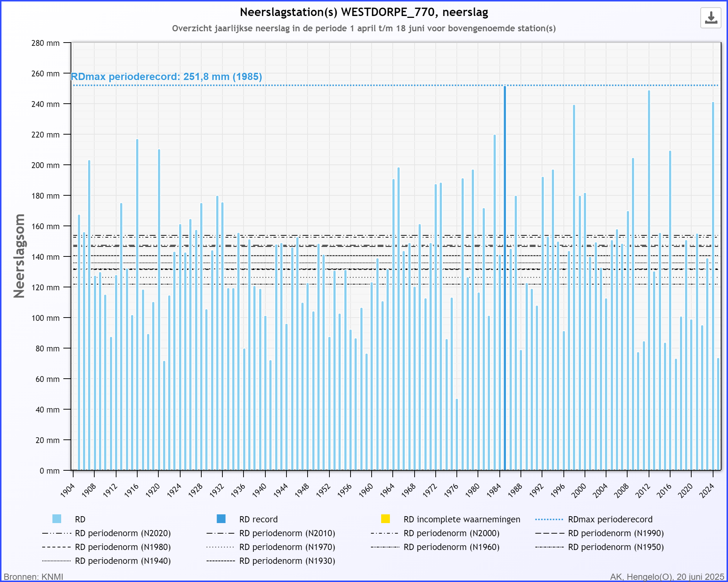Toggle the RD record legend swatch
The width and height of the screenshot is (728, 582).
coord(221,519)
